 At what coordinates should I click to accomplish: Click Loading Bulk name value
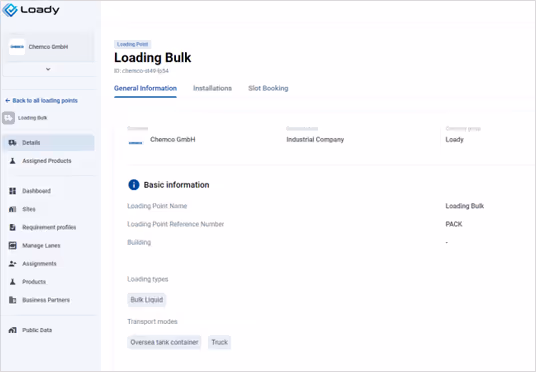point(465,206)
